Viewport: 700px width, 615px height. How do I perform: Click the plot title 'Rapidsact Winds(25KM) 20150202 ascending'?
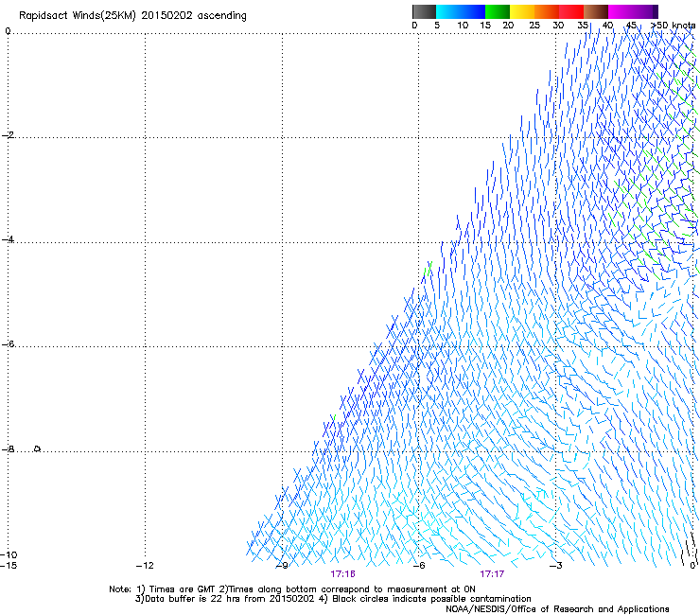click(x=132, y=16)
